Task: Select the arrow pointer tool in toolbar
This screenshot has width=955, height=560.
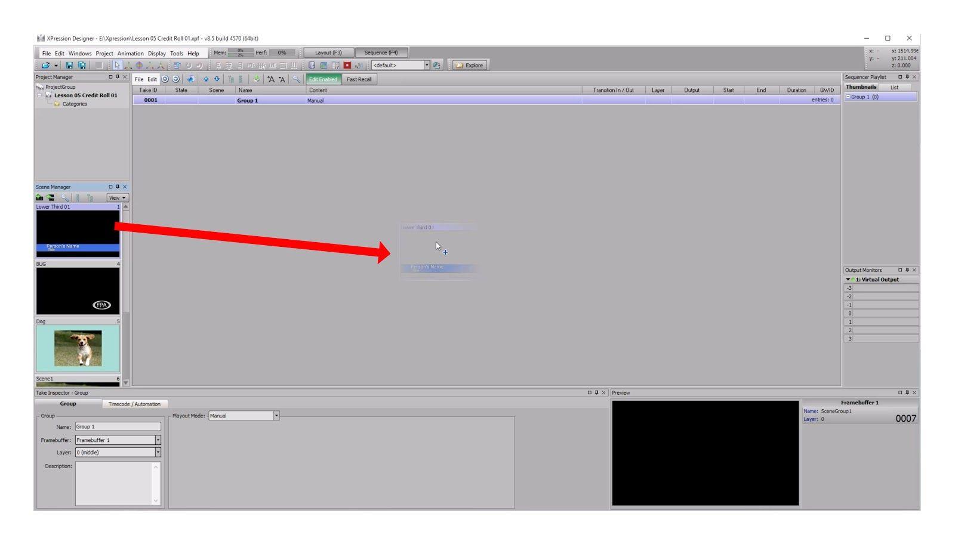Action: [117, 66]
